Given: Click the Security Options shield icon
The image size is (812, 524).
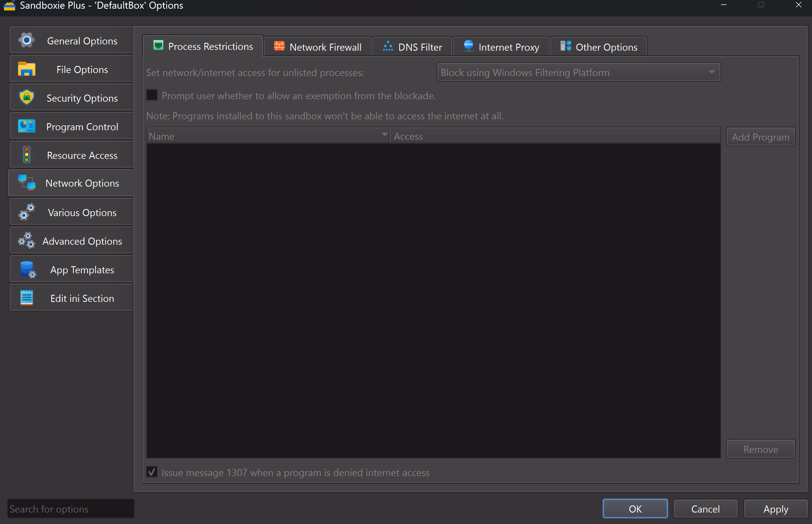Looking at the screenshot, I should click(26, 98).
